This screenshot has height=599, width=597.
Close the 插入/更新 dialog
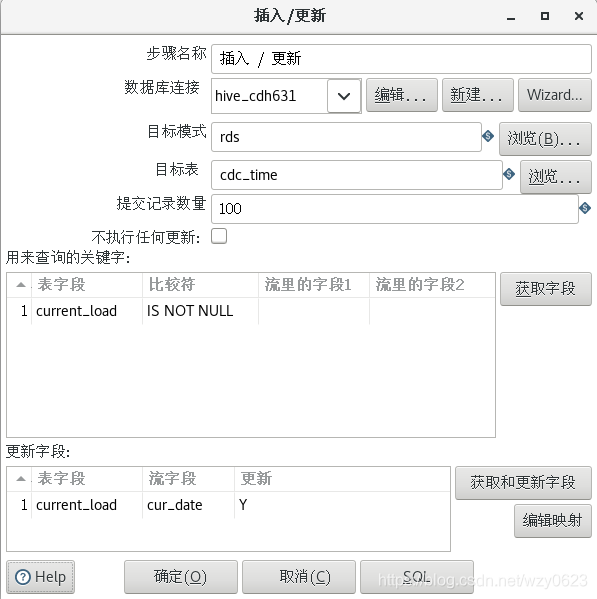579,16
